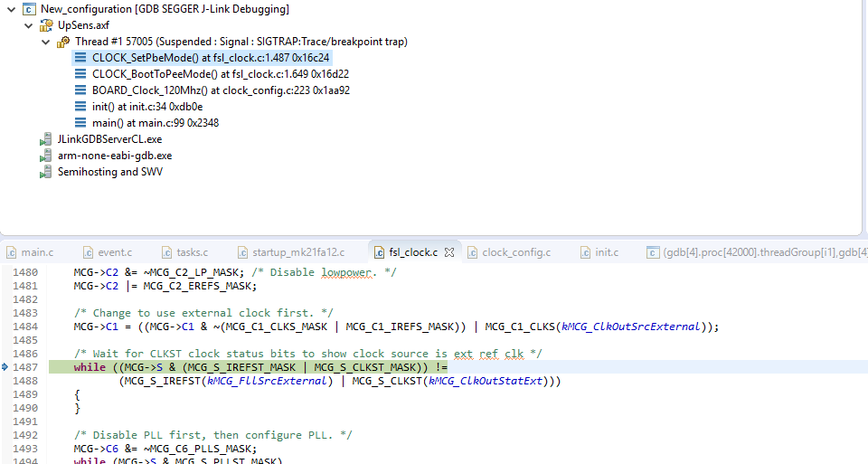
Task: Click the arm-none-eabi-gdb.exe process icon
Action: (x=46, y=156)
